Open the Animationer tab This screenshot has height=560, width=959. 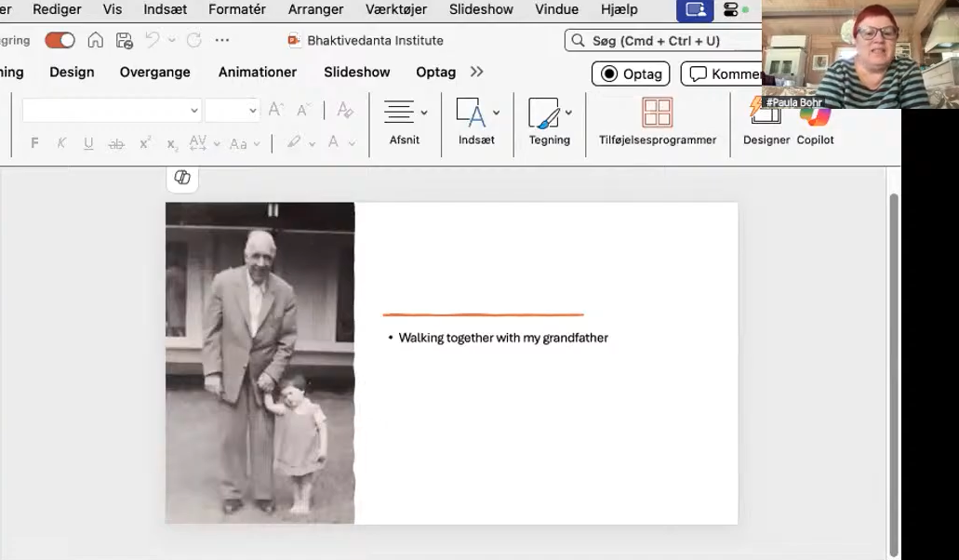click(x=258, y=73)
